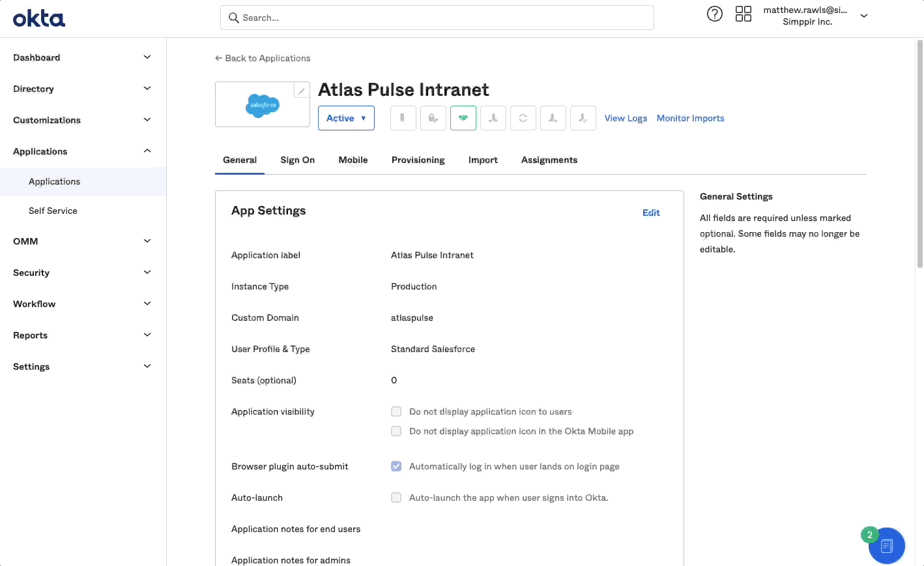Click Back to Applications link
Viewport: 924px width, 566px height.
pyautogui.click(x=263, y=58)
